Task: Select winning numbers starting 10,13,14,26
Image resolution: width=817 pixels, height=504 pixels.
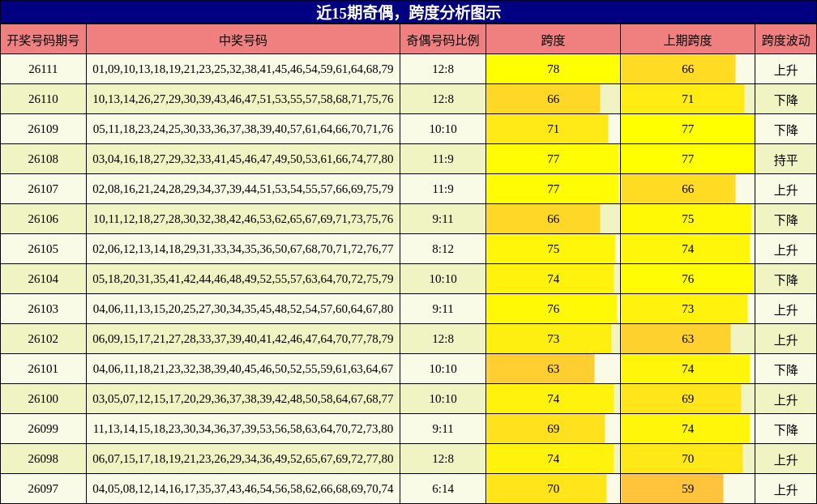Action: tap(243, 99)
